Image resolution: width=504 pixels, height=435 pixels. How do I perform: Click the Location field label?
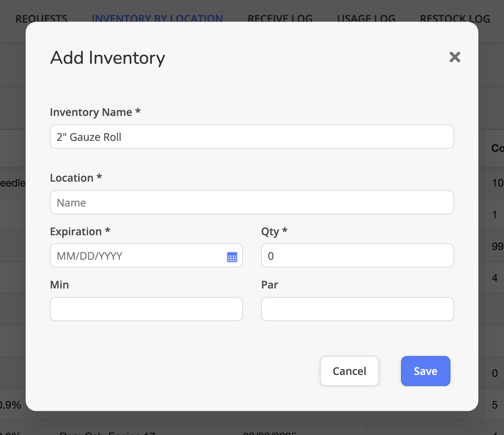76,178
